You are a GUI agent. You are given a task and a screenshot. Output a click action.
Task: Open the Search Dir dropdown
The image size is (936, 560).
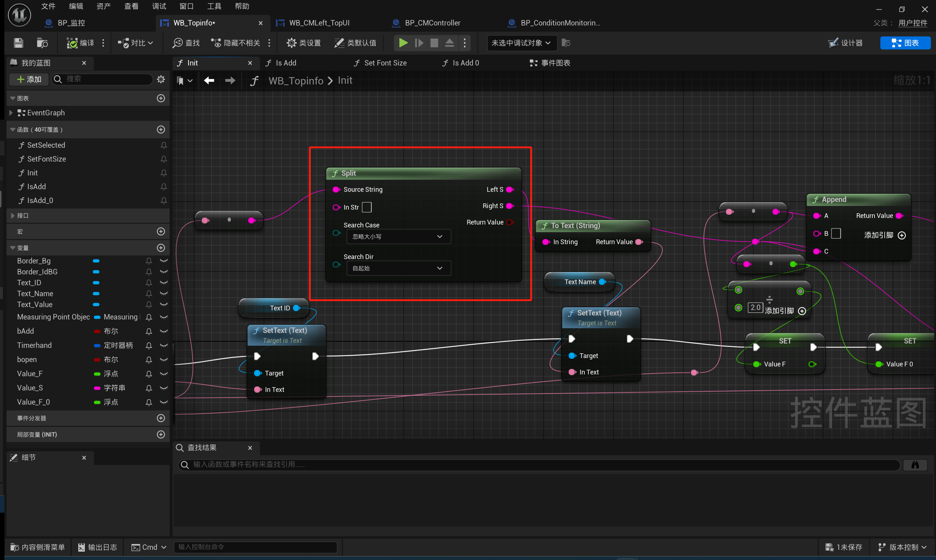pyautogui.click(x=398, y=268)
